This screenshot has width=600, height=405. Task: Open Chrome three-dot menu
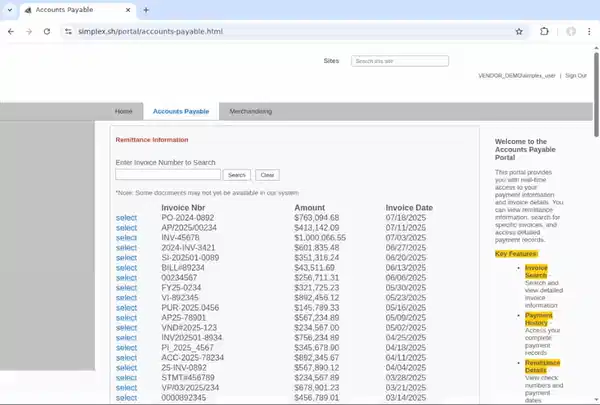(589, 31)
